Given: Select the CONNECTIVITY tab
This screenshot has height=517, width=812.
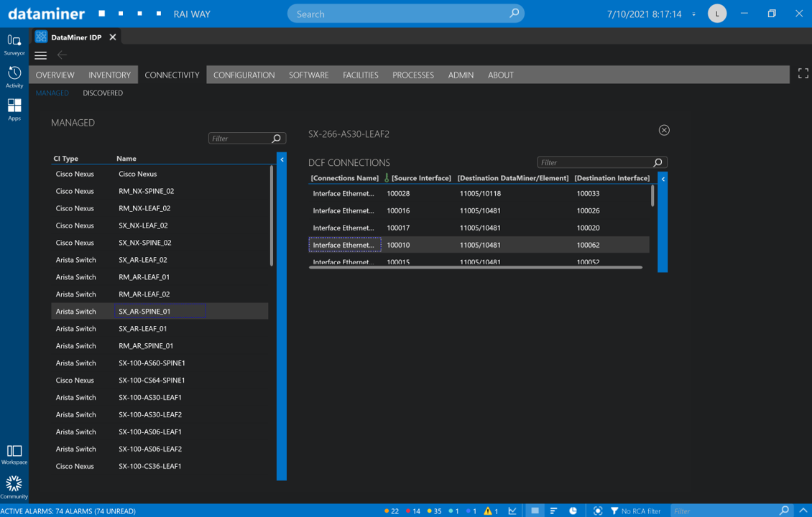Looking at the screenshot, I should (x=172, y=75).
